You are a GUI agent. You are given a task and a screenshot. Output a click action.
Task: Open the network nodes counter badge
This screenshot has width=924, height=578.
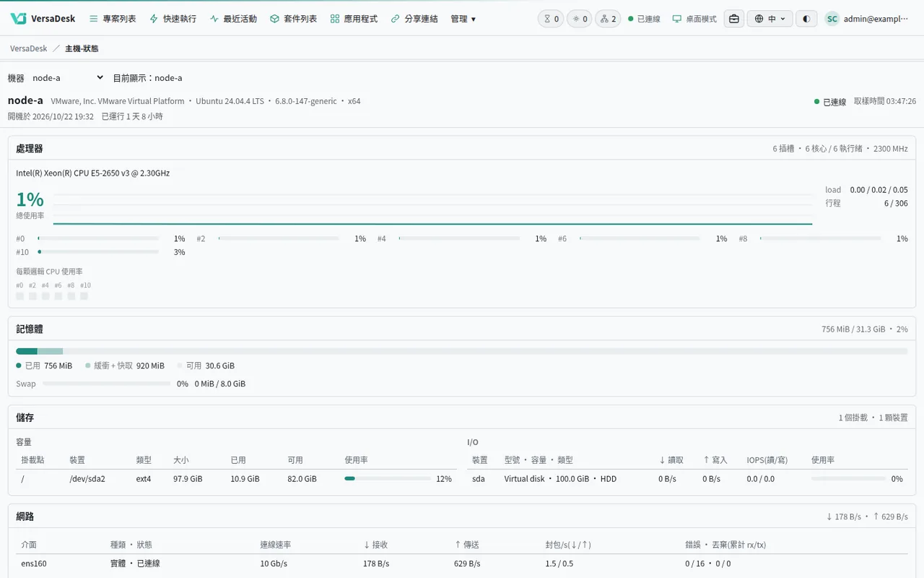point(608,19)
